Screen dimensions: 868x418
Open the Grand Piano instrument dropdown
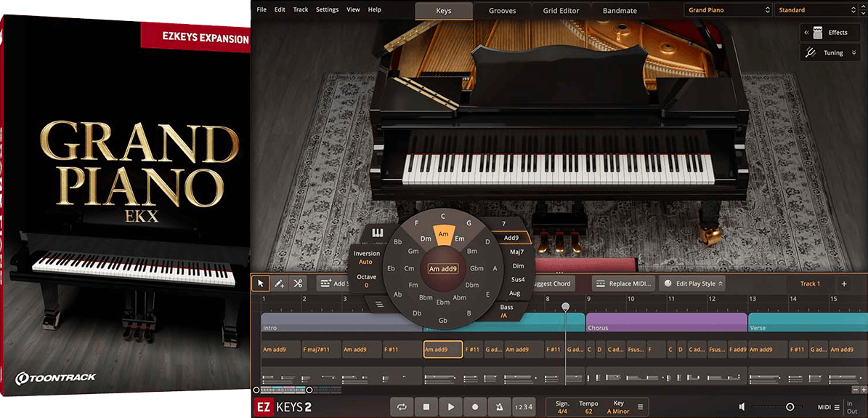[729, 10]
